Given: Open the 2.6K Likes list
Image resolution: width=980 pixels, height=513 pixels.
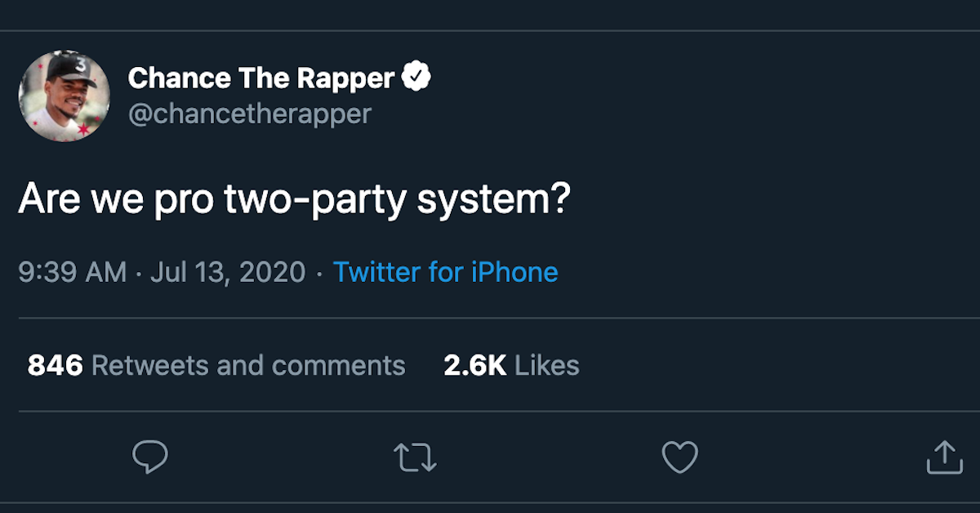Looking at the screenshot, I should tap(510, 365).
